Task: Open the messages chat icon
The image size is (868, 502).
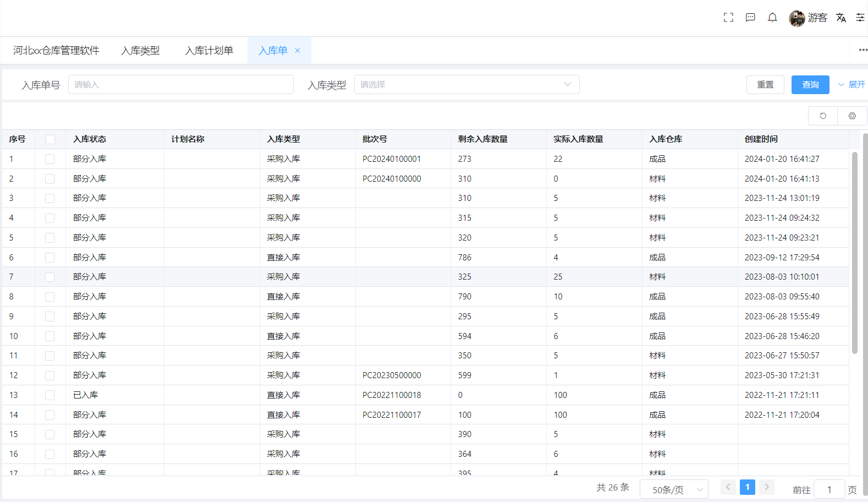Action: (750, 18)
